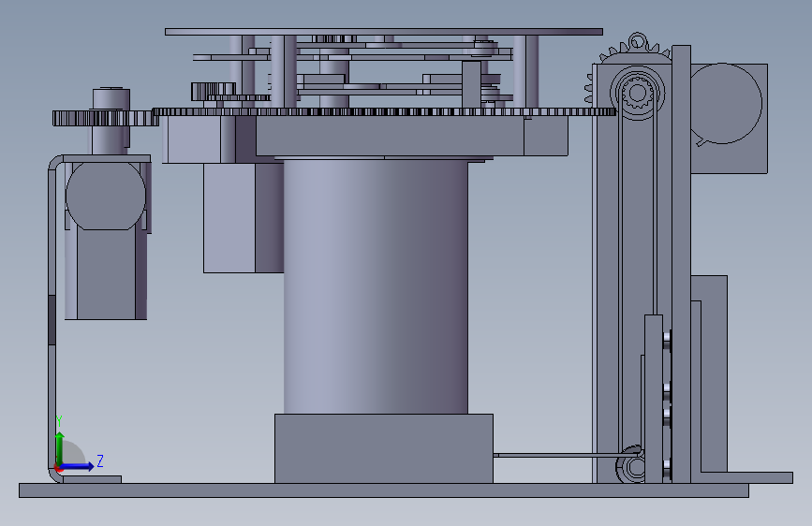Image resolution: width=812 pixels, height=526 pixels.
Task: Select the square block under the central cylinder
Action: click(x=384, y=448)
